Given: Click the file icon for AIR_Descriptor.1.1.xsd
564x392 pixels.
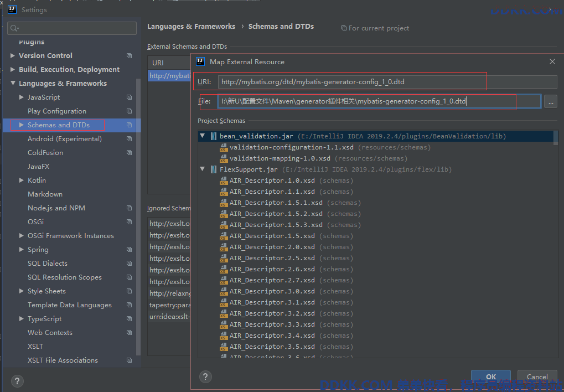Looking at the screenshot, I should (224, 192).
